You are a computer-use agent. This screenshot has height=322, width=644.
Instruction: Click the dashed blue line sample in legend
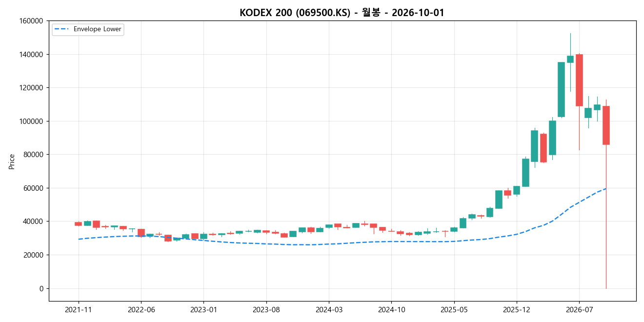pos(62,29)
